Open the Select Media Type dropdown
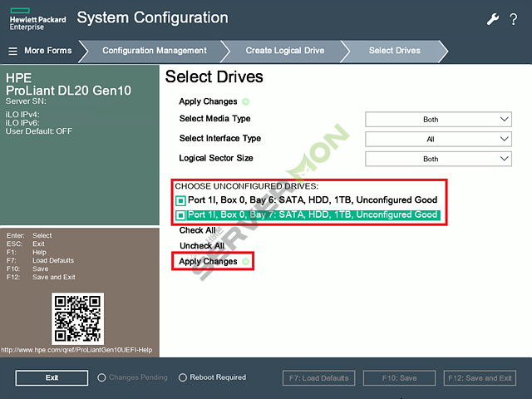This screenshot has width=532, height=399. click(x=438, y=120)
